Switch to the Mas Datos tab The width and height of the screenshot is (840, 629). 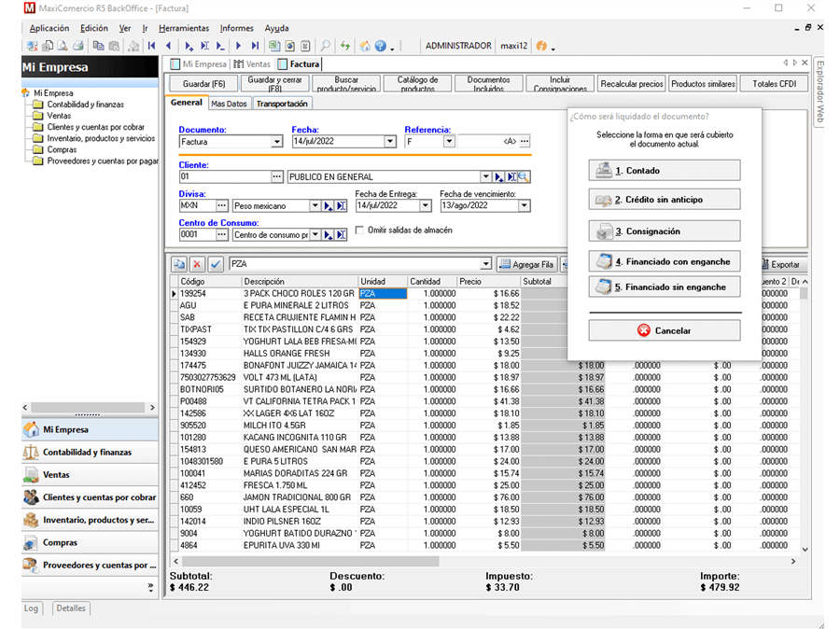[229, 104]
